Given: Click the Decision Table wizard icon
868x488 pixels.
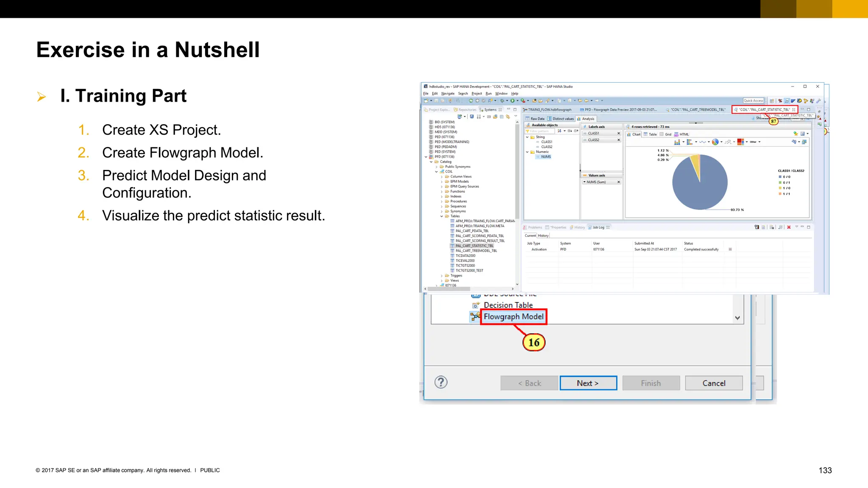Looking at the screenshot, I should click(x=476, y=305).
